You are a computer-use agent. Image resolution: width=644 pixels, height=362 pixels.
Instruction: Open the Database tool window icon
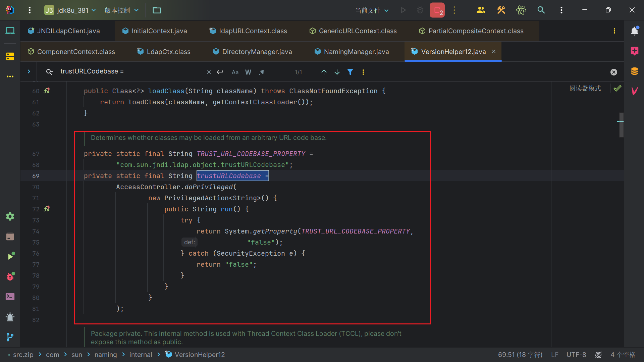(x=634, y=71)
